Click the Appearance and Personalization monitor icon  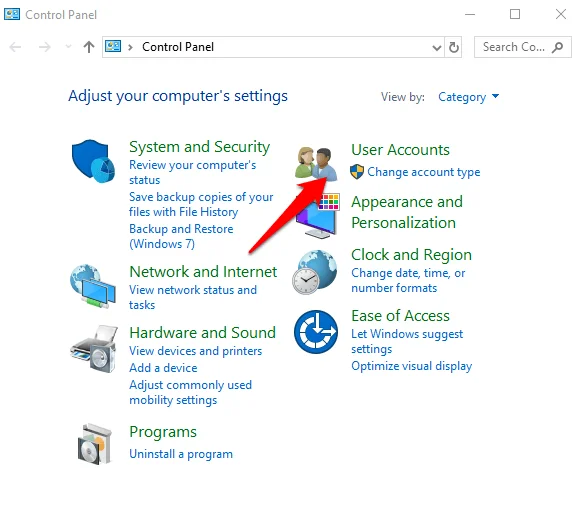point(318,216)
